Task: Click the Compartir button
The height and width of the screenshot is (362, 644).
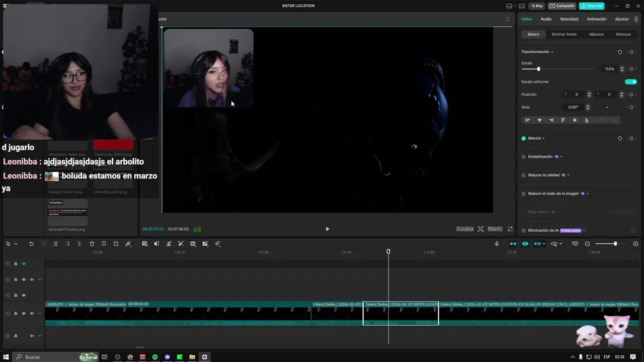Action: coord(562,6)
